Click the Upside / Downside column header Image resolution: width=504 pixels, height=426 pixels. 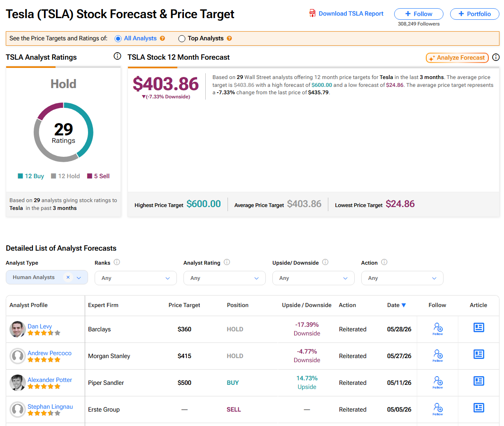point(307,305)
